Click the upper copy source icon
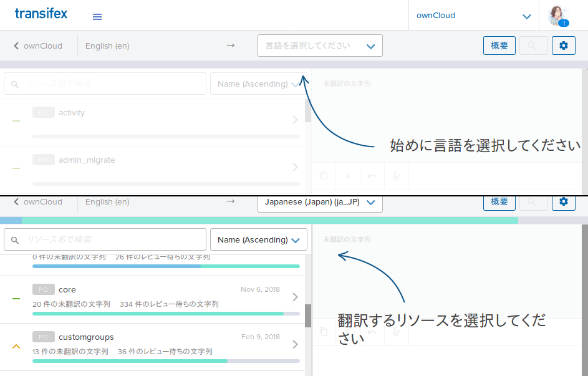Viewport: 588px width, 376px height. 324,176
